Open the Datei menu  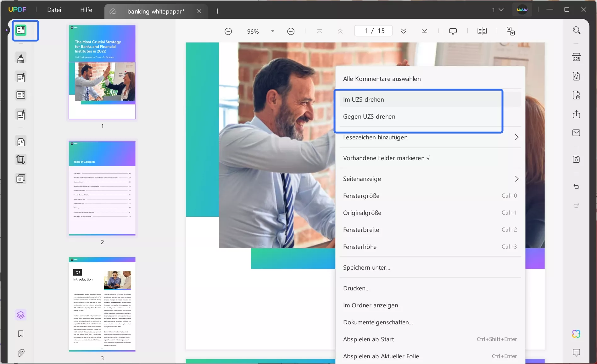pyautogui.click(x=54, y=10)
